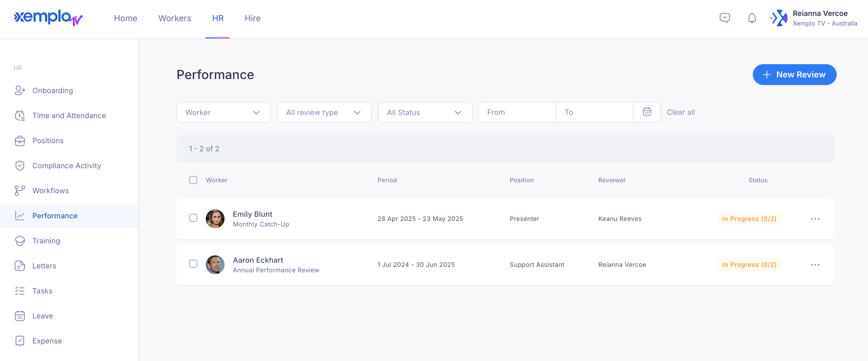Click reviewer name Keanu Reeves
This screenshot has width=868, height=361.
click(x=619, y=219)
